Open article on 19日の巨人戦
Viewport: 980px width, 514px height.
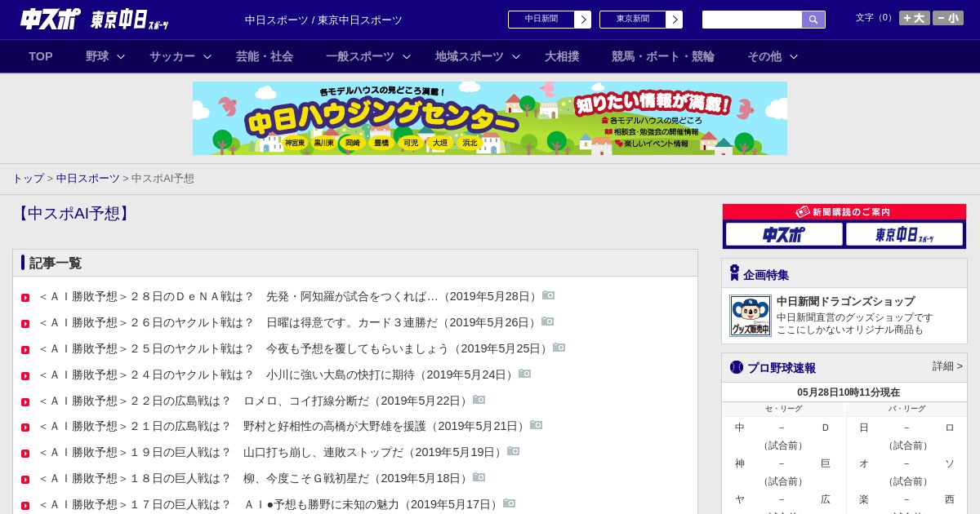point(272,452)
